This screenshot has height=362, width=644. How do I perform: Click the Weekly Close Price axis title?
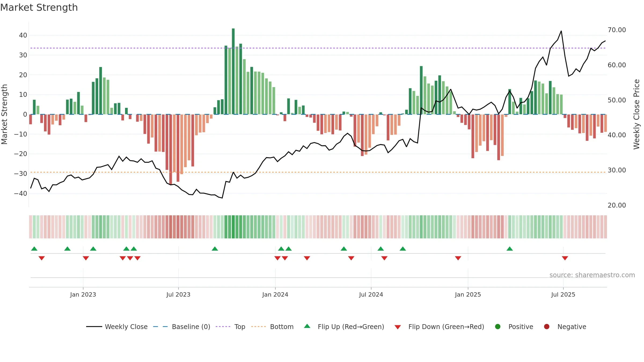(x=636, y=114)
